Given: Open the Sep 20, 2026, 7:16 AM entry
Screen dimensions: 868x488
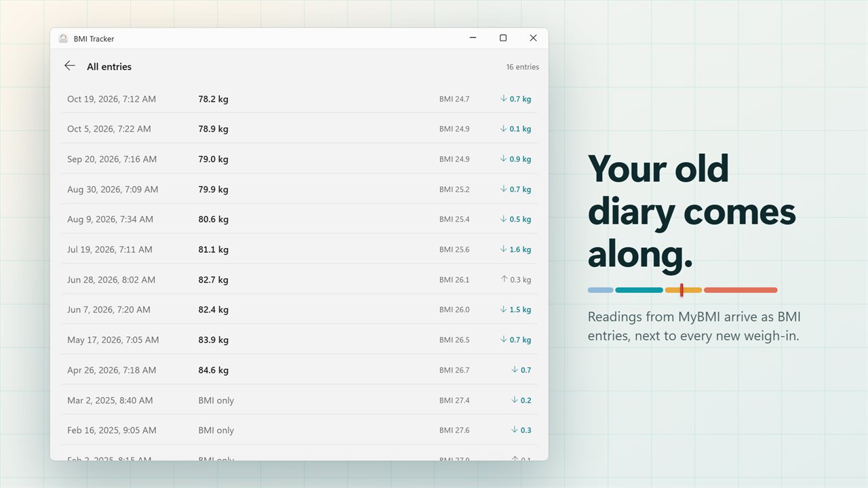Looking at the screenshot, I should click(x=299, y=159).
